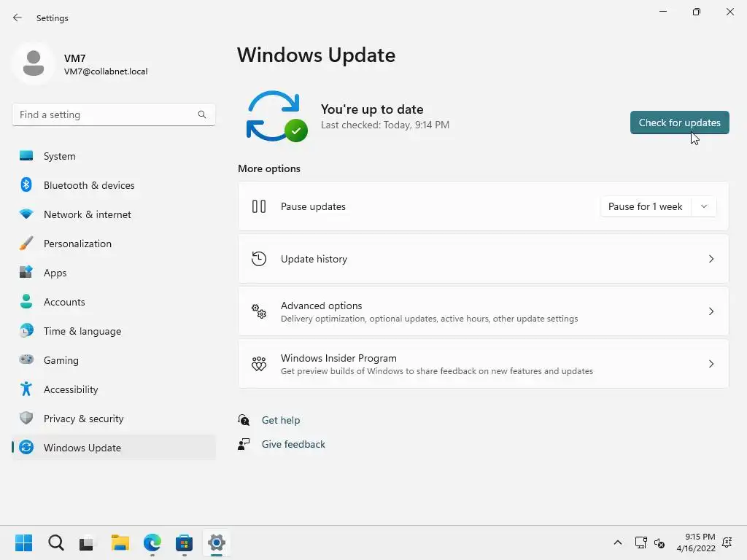Go to Bluetooth & devices settings
Screen dimensions: 747x560
tap(114, 184)
